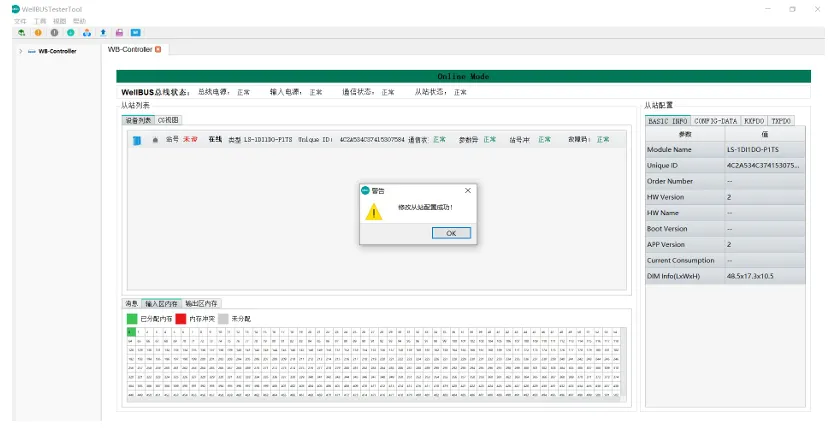Click the blue upload arrow toolbar icon
Screen dimensions: 833x433
103,32
